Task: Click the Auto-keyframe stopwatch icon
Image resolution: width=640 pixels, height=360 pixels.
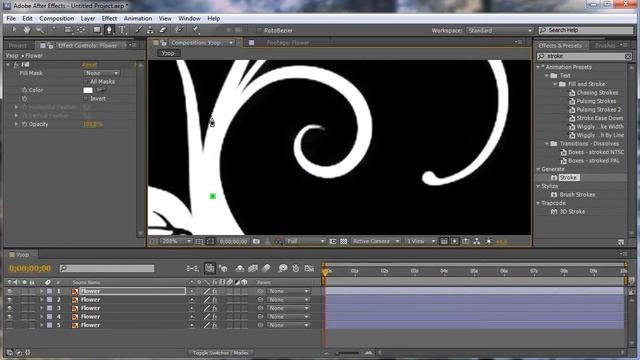Action: (296, 268)
